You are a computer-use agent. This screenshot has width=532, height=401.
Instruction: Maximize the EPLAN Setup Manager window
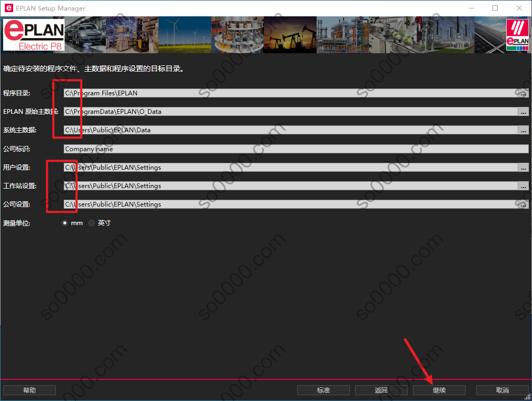click(x=495, y=8)
